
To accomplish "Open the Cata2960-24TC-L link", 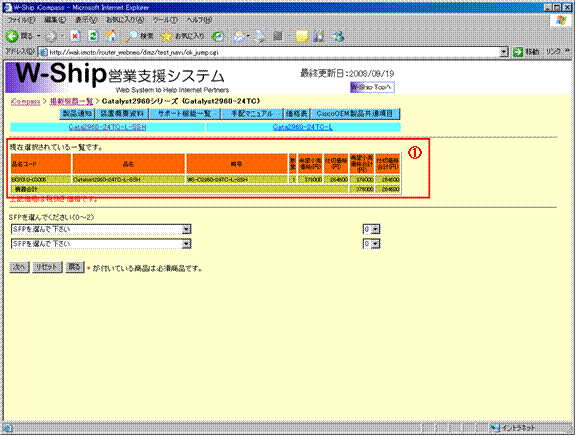I will [x=303, y=127].
